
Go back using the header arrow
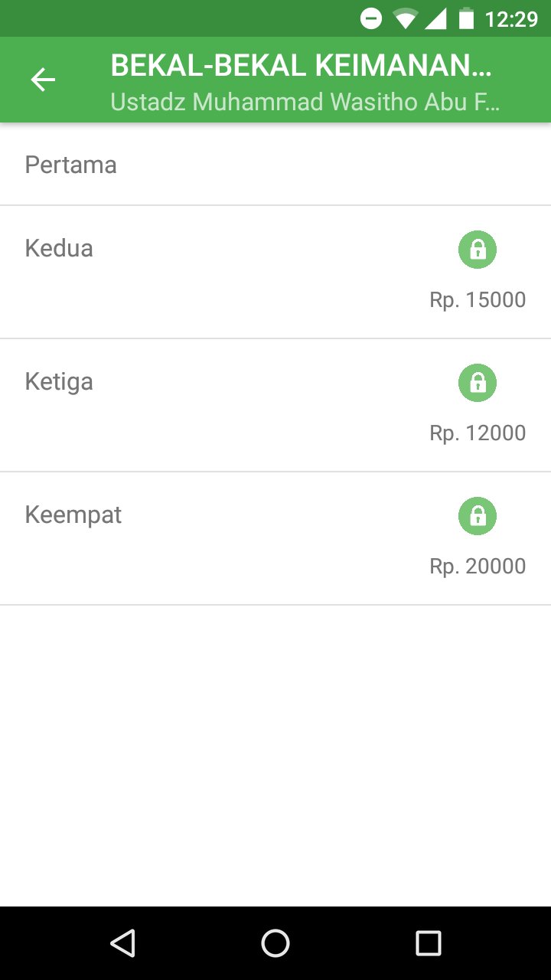[43, 80]
